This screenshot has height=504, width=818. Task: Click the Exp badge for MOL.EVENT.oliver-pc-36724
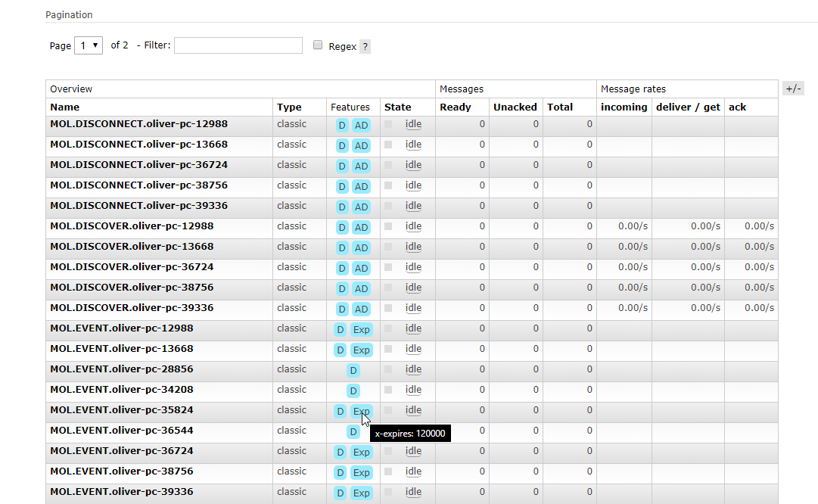361,452
